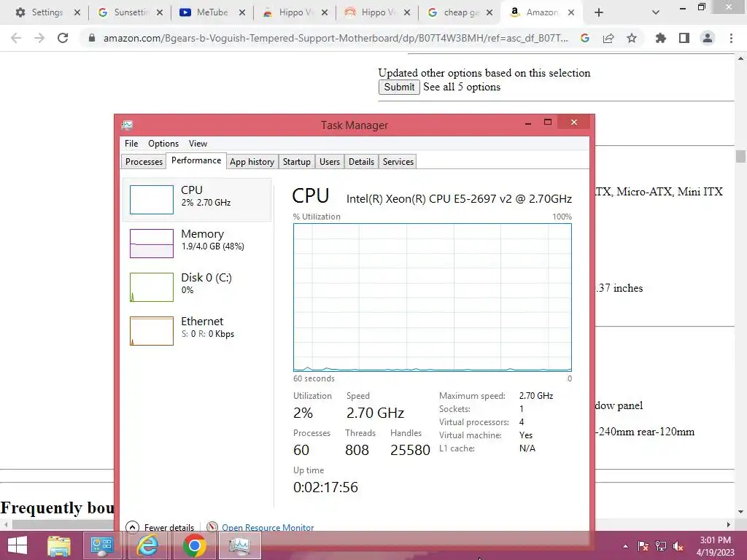Switch to the Startup tab
This screenshot has height=560, width=747.
point(296,162)
